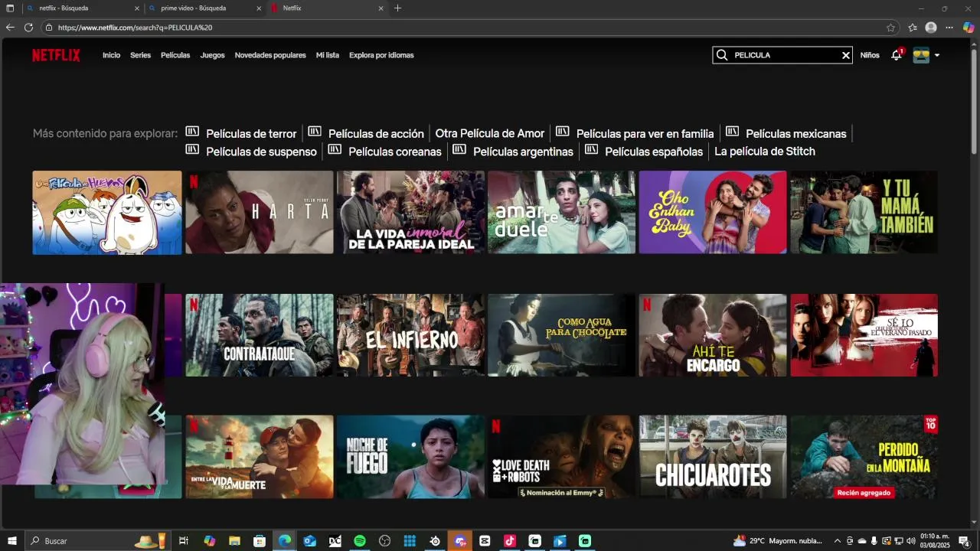Open Spotify from the taskbar

[x=360, y=541]
